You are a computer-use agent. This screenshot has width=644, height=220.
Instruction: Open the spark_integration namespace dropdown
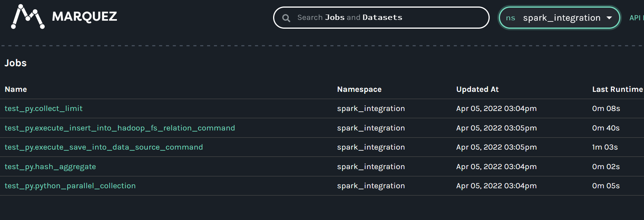click(x=559, y=18)
